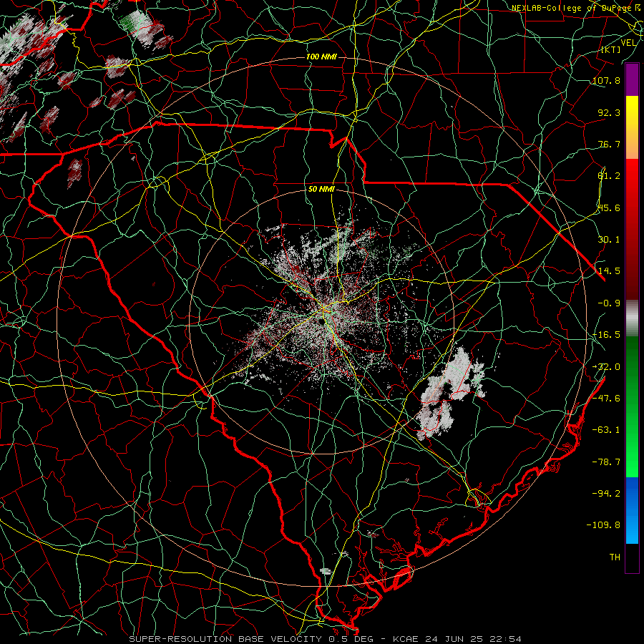Click the 92.3 velocity scale value
The width and height of the screenshot is (644, 644).
coord(610,112)
